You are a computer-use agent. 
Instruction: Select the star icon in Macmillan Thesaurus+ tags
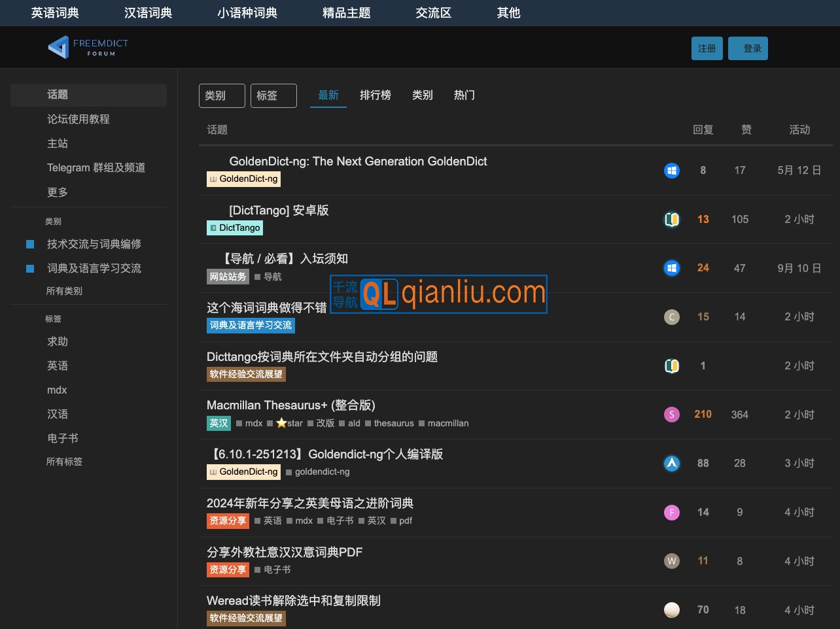(281, 423)
